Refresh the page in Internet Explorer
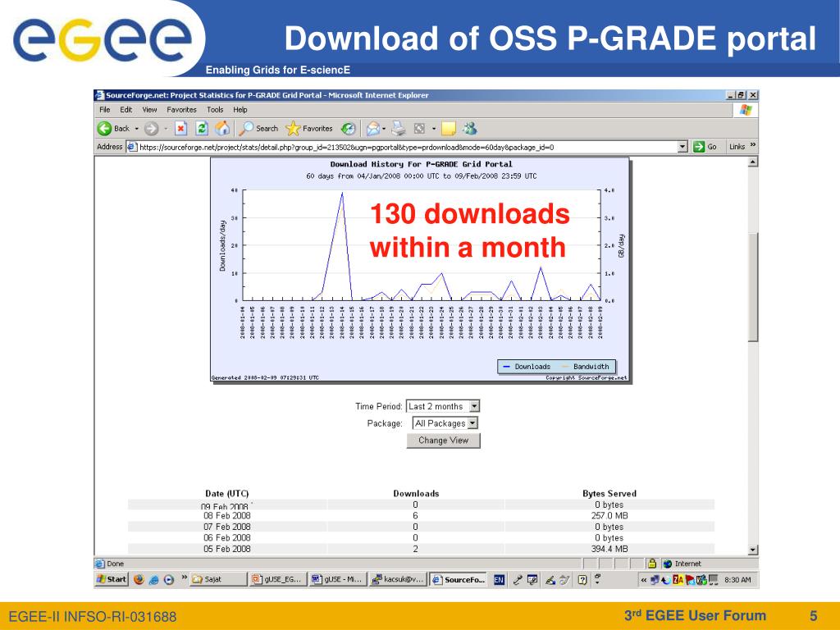 pos(202,129)
